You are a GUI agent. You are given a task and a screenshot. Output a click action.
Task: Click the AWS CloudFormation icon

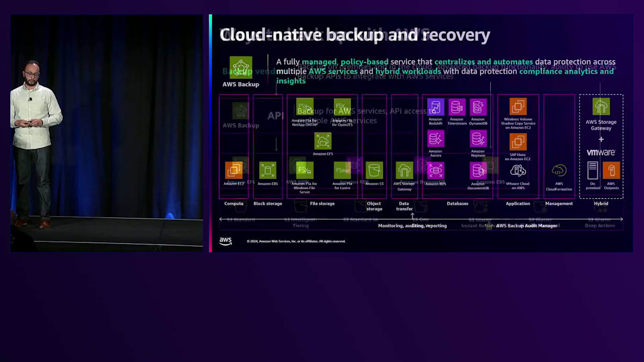(559, 171)
